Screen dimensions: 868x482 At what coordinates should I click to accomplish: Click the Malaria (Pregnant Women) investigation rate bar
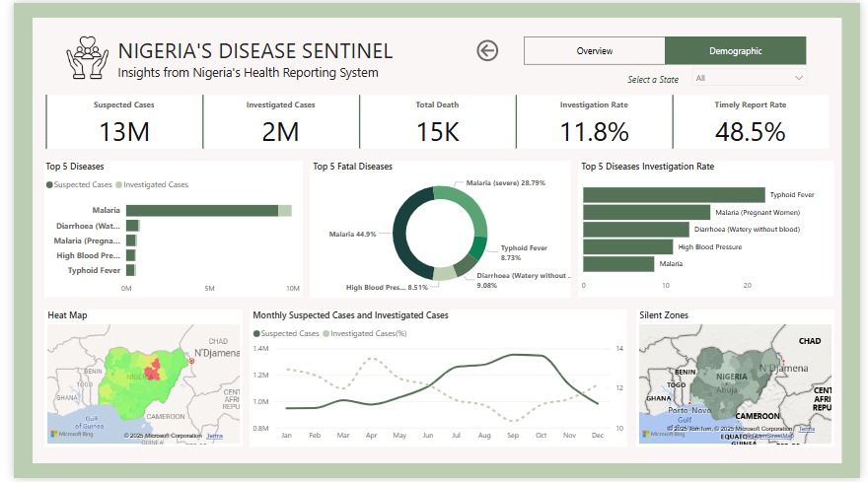(x=647, y=213)
